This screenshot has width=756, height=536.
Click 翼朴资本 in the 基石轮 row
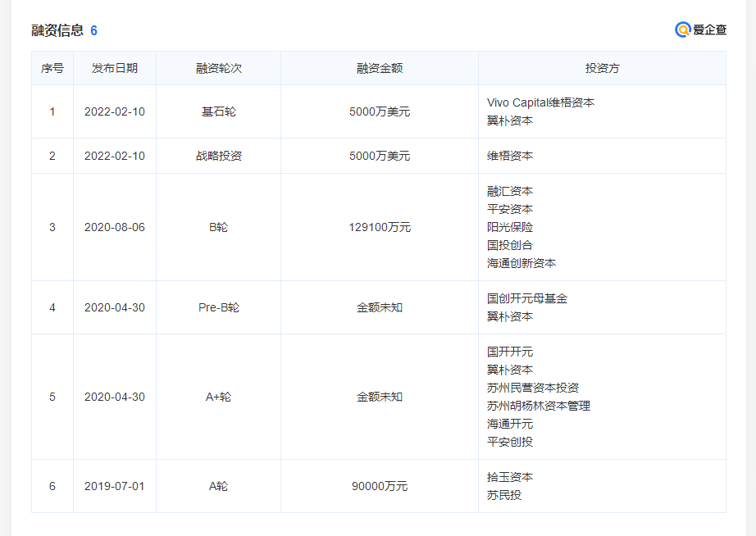tap(509, 120)
